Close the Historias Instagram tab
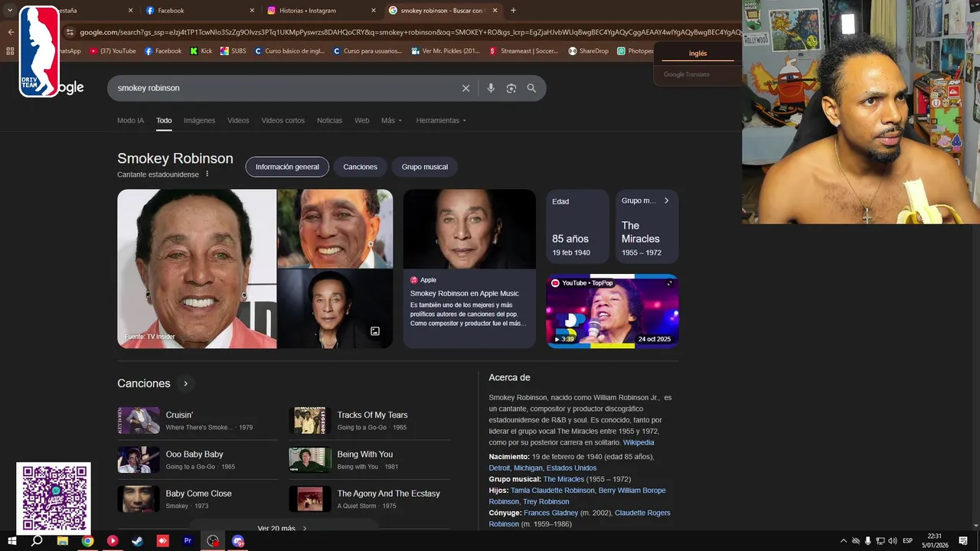The image size is (980, 551). (x=374, y=11)
